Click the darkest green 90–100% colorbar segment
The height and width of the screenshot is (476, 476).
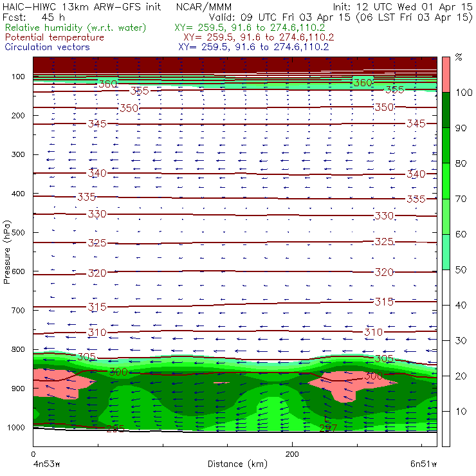click(x=446, y=110)
